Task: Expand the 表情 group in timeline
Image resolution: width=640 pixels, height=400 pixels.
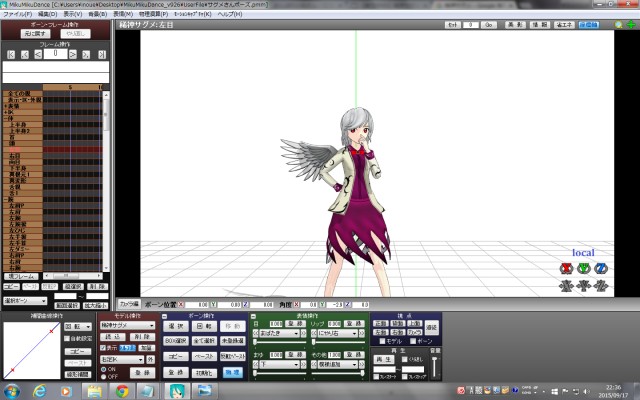Action: (5, 106)
